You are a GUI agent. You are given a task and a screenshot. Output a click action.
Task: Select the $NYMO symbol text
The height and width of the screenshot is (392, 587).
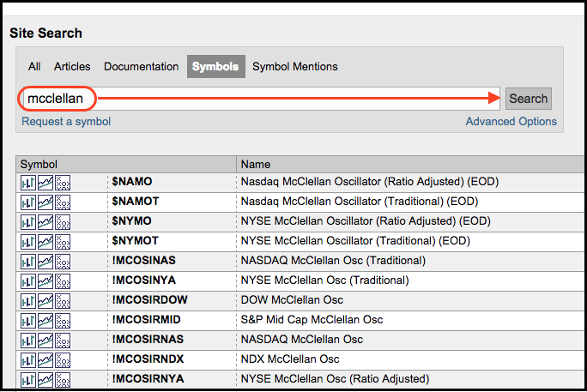coord(132,221)
